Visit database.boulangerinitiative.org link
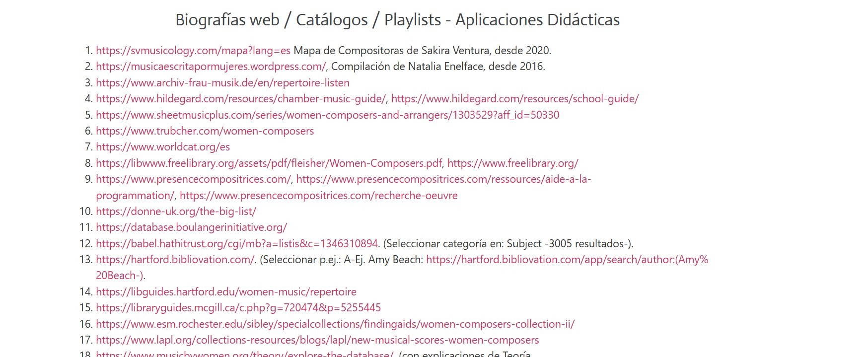868x357 pixels. (x=191, y=227)
